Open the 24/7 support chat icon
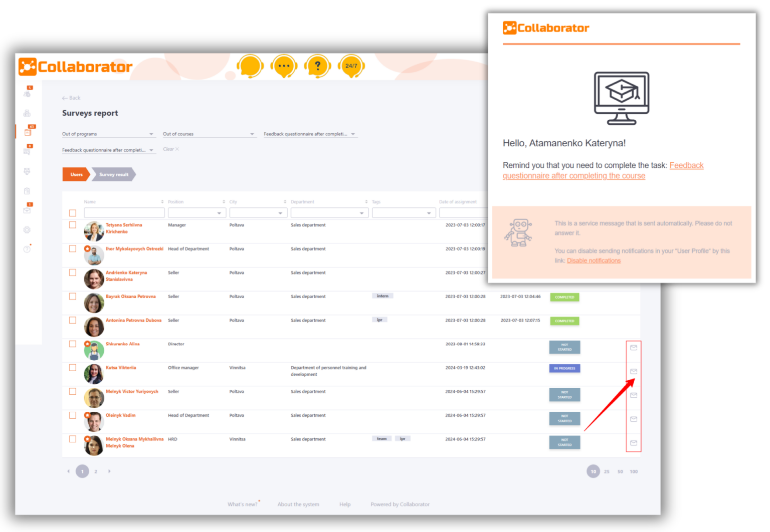770x532 pixels. click(x=351, y=66)
